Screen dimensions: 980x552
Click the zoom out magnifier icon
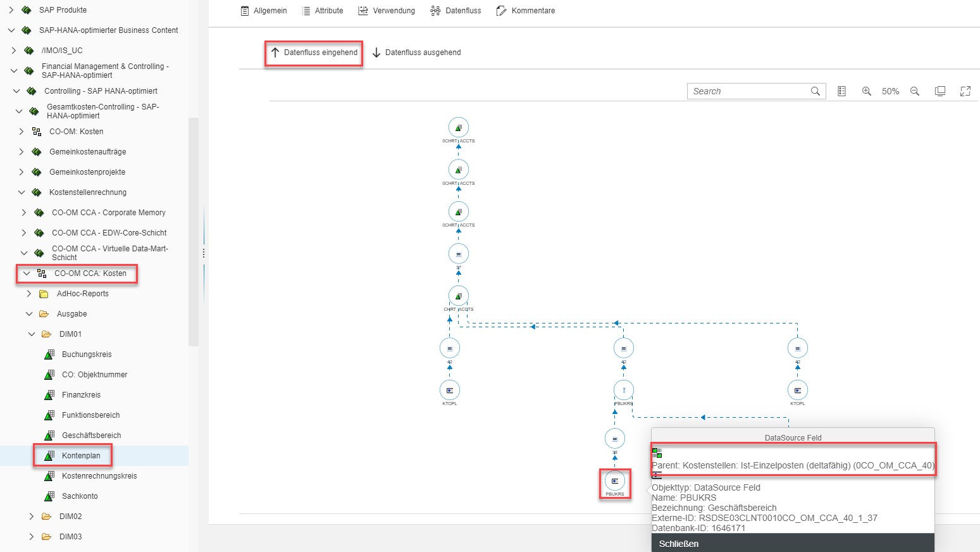pyautogui.click(x=915, y=91)
